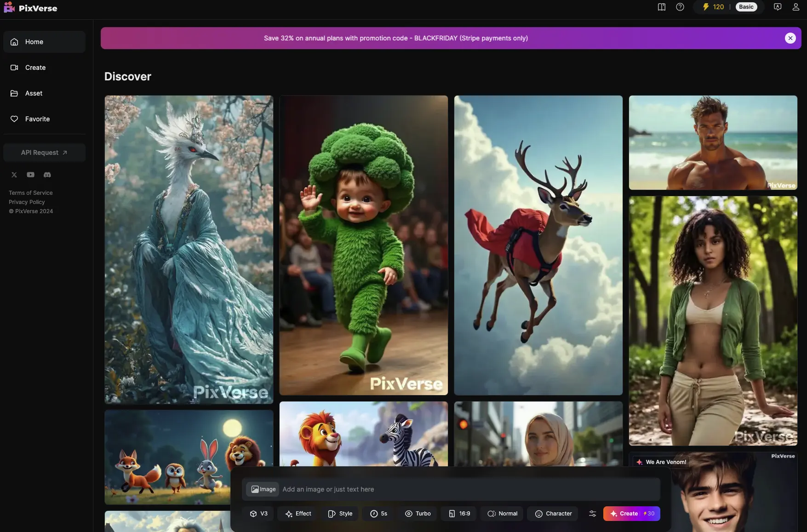This screenshot has height=532, width=807.
Task: Expand the 5s duration selector
Action: [x=378, y=514]
